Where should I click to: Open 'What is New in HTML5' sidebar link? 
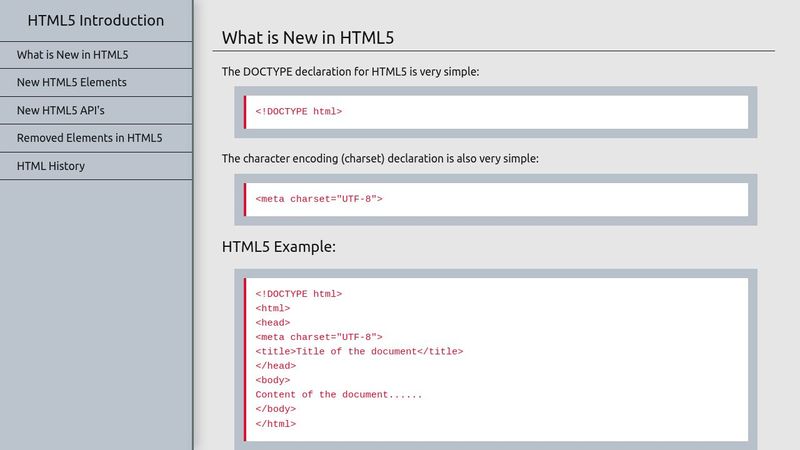point(96,55)
